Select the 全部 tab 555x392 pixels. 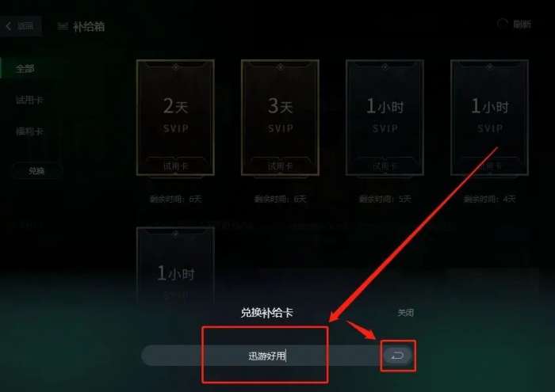[x=25, y=69]
